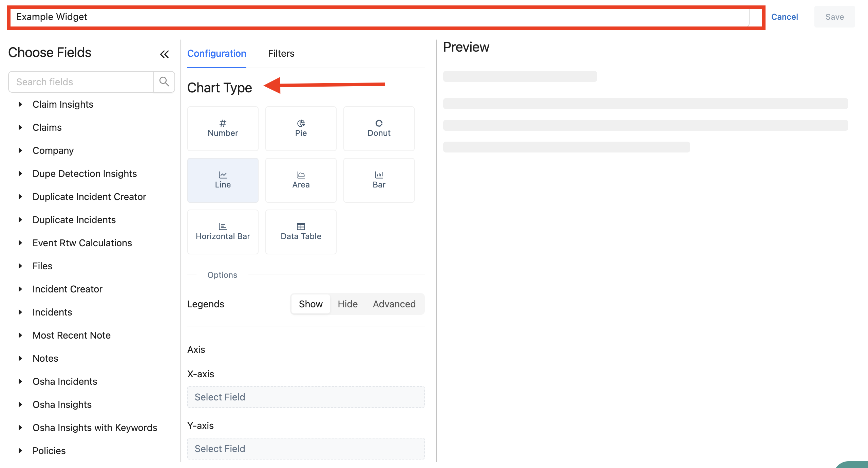This screenshot has height=468, width=868.
Task: Click the Save button
Action: [x=834, y=17]
